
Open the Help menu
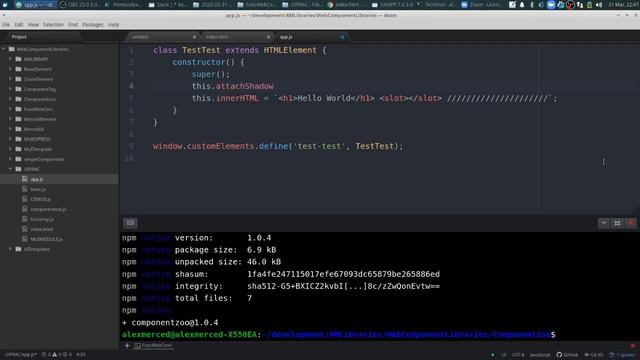pyautogui.click(x=113, y=25)
